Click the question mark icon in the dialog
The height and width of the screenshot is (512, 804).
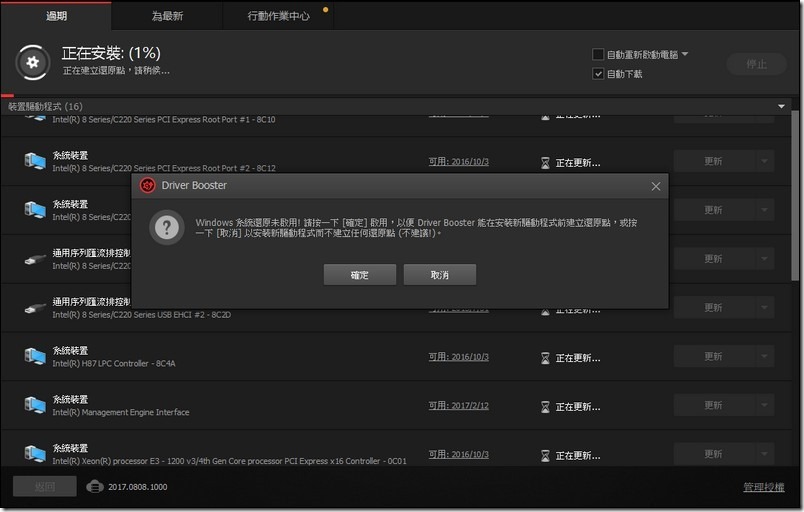pos(167,227)
